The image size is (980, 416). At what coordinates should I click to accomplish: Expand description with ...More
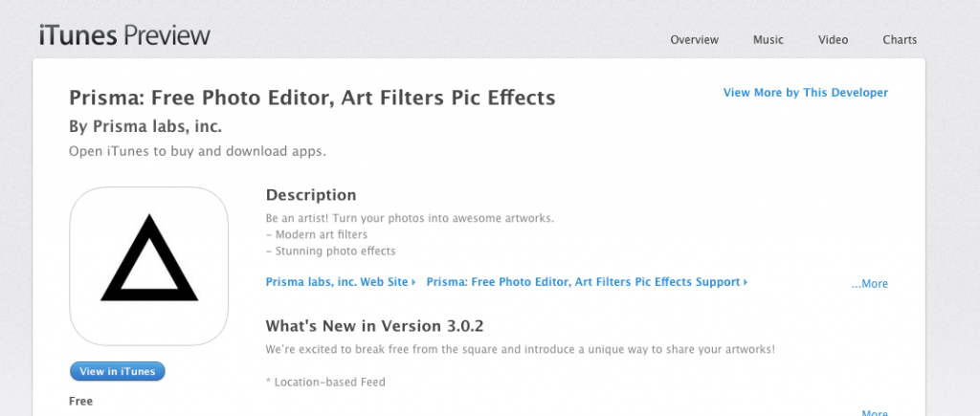(x=869, y=284)
